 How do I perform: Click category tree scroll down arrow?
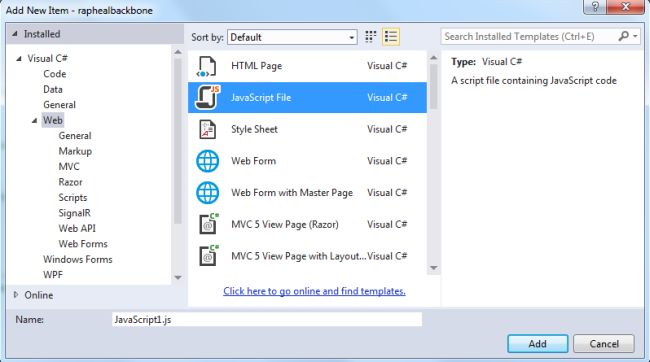[x=178, y=277]
